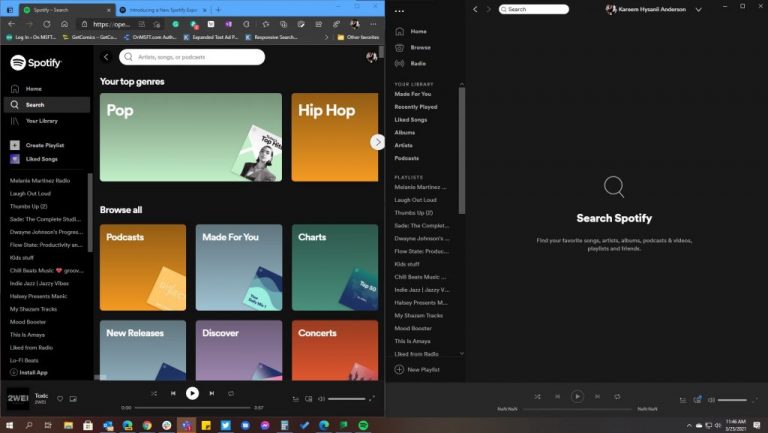
Task: Select Recently Played in the desktop library
Action: [416, 107]
